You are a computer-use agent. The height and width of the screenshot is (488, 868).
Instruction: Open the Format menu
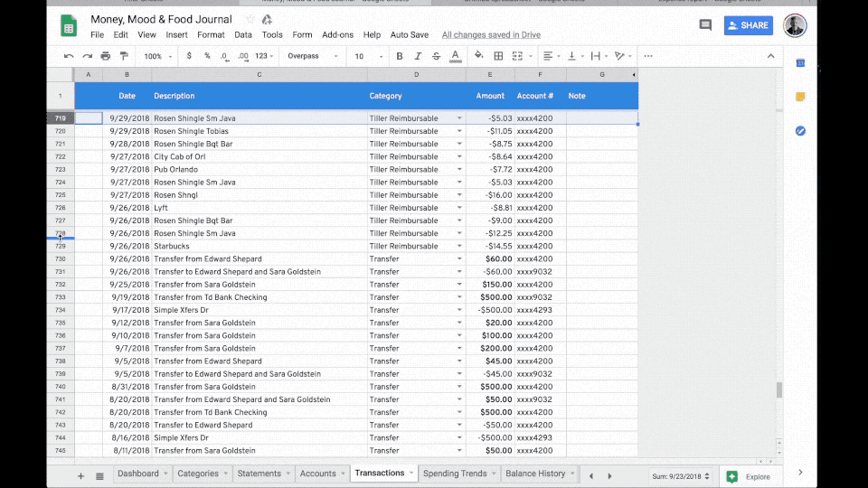click(211, 34)
